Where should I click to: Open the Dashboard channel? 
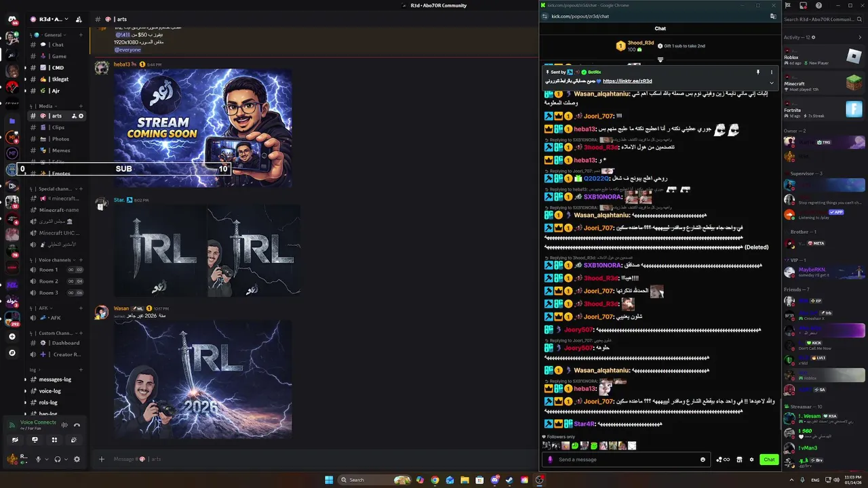(57, 343)
